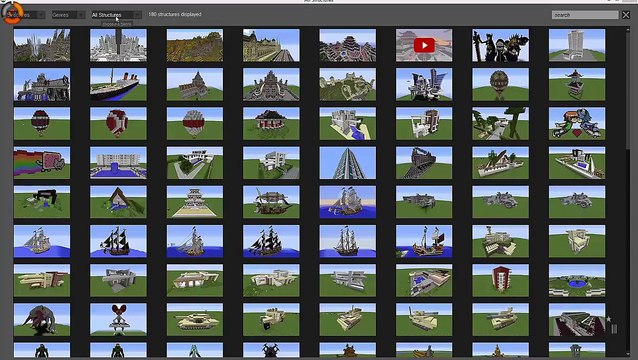Select the statue topped with red heart
Screen dimensions: 638x360
tap(118, 320)
